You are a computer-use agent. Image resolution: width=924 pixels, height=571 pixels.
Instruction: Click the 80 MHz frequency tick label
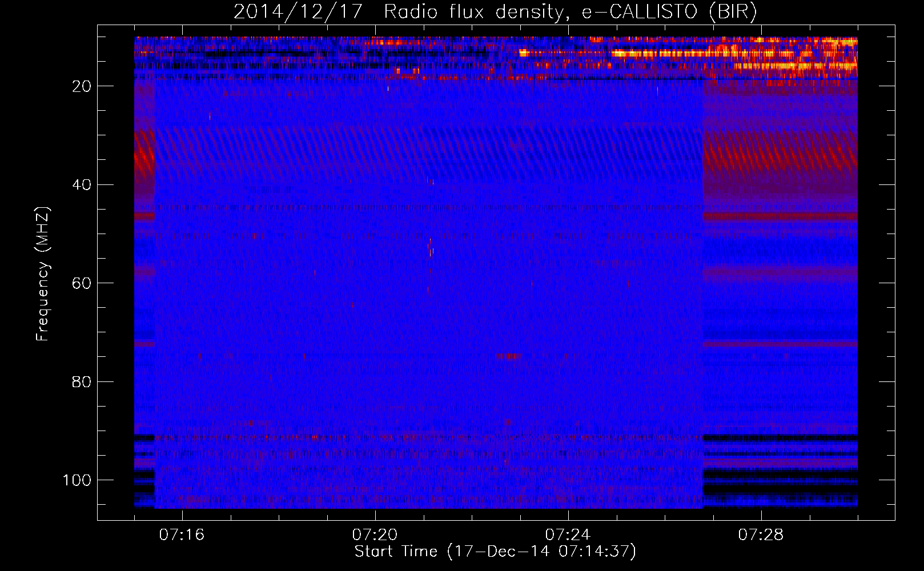(82, 382)
